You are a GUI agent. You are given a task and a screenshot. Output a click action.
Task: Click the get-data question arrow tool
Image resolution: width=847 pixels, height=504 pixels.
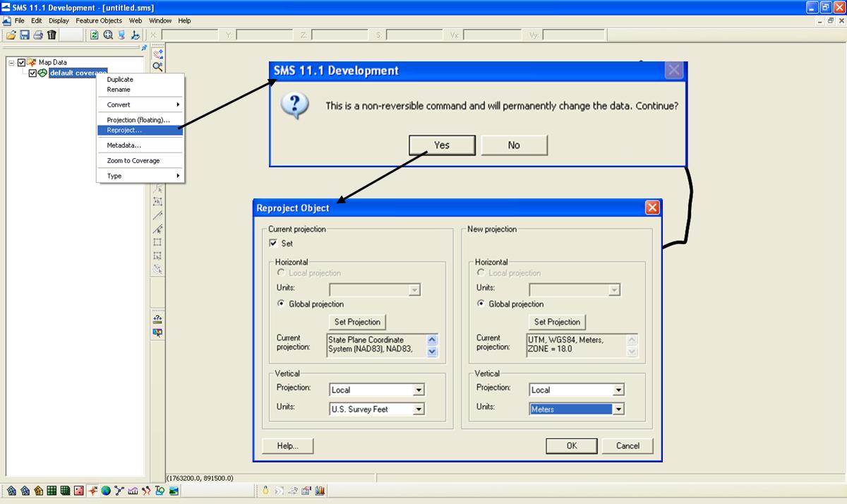158,319
